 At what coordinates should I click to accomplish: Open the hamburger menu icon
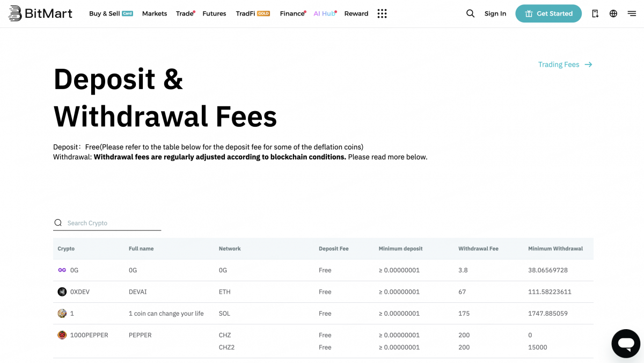[x=632, y=13]
